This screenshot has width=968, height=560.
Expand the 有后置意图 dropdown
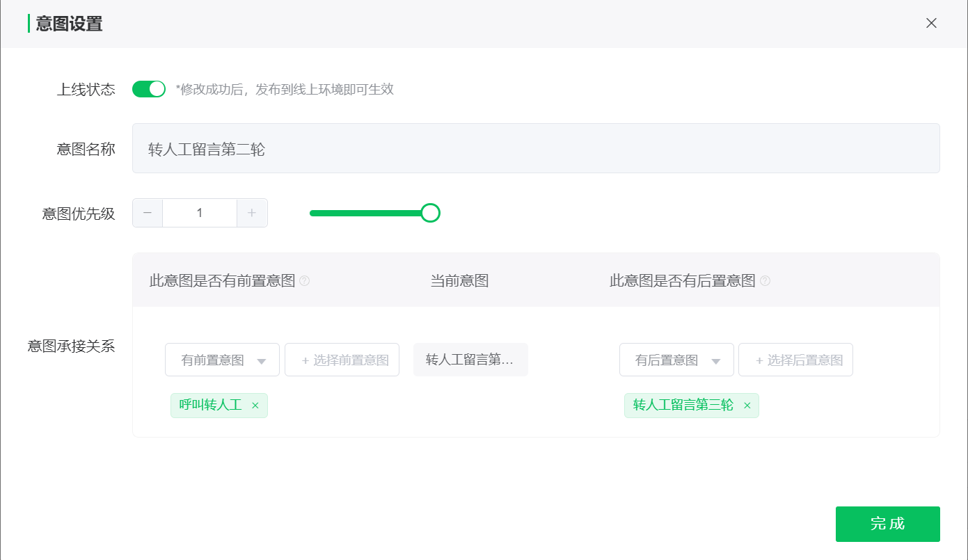(676, 360)
